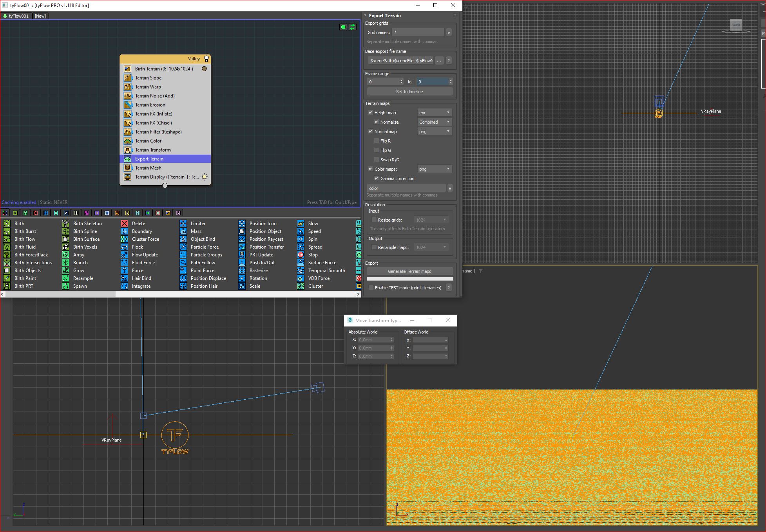The height and width of the screenshot is (532, 766).
Task: Click the Stop operator red icon
Action: (x=301, y=255)
